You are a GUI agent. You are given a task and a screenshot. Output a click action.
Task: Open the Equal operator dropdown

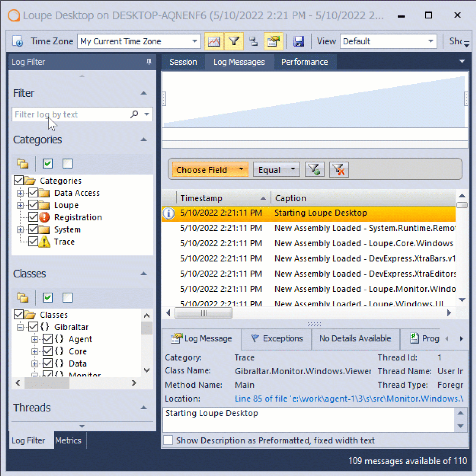276,170
